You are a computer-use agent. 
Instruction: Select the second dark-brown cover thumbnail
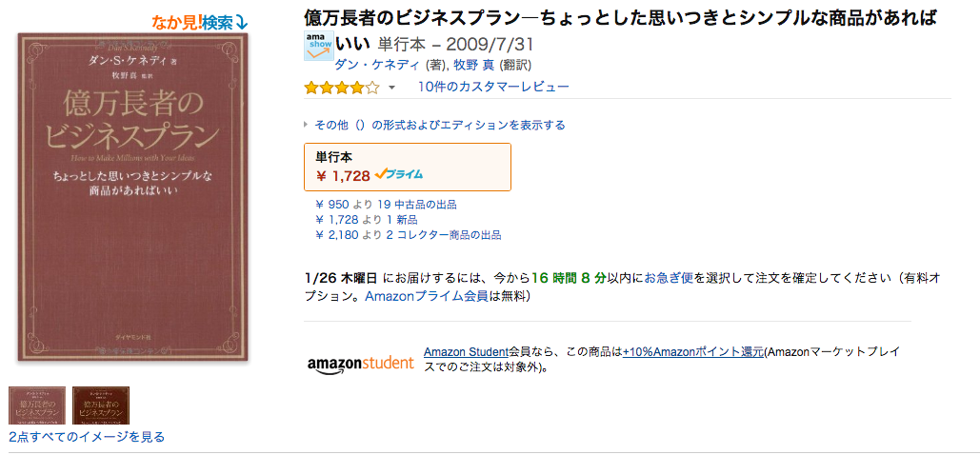pyautogui.click(x=101, y=405)
